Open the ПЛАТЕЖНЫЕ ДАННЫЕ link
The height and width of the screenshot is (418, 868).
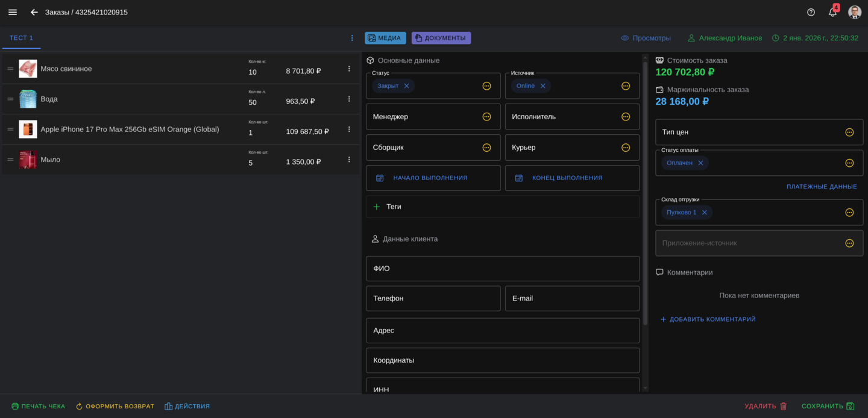click(821, 187)
